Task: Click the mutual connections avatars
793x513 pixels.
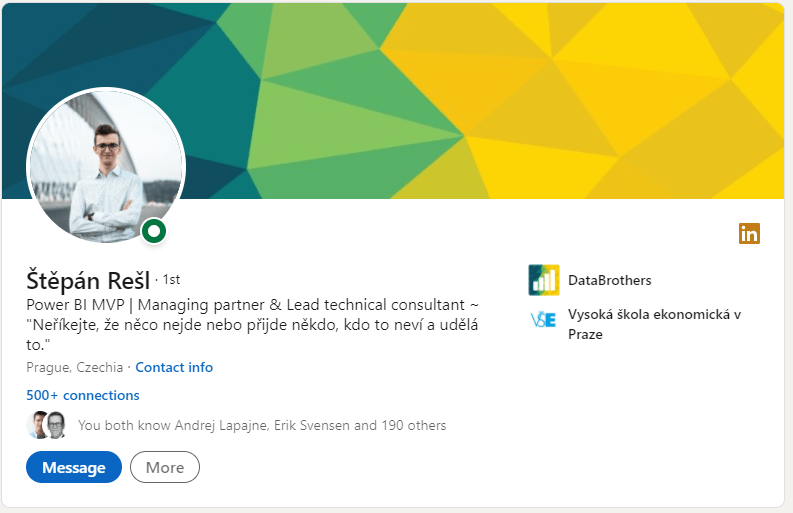Action: 47,425
